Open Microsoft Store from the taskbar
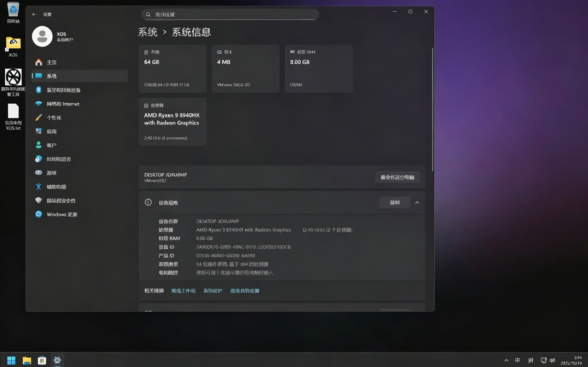 point(42,360)
